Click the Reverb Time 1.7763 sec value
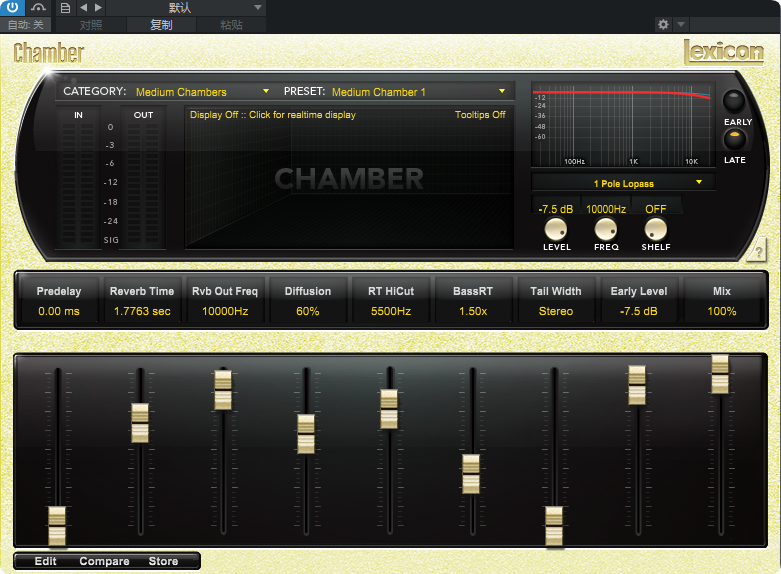Viewport: 781px width, 574px height. click(x=142, y=311)
